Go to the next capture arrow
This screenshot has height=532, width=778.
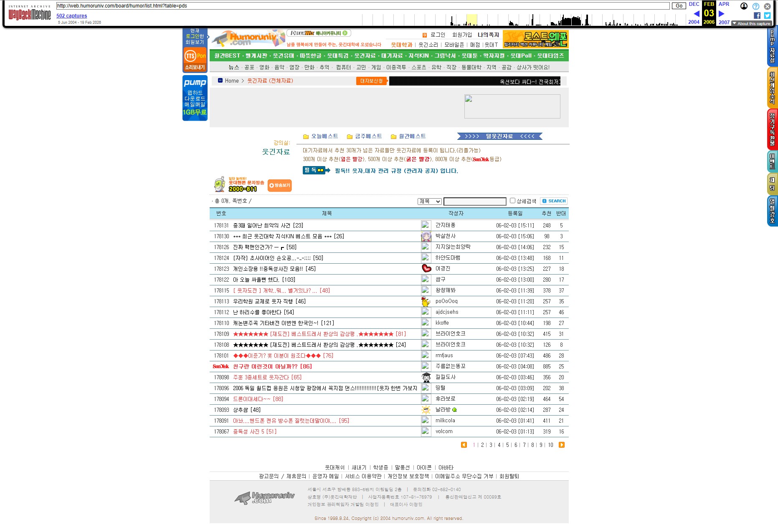(x=721, y=14)
